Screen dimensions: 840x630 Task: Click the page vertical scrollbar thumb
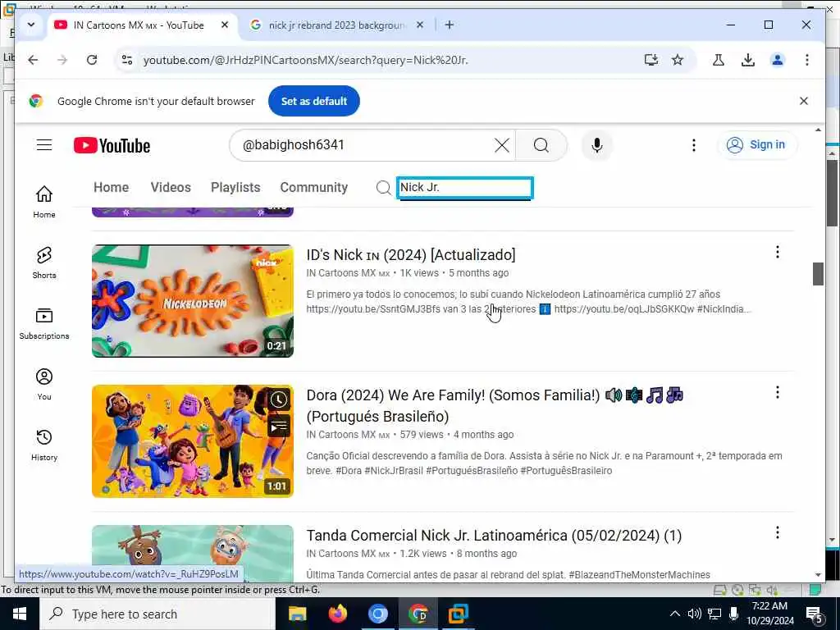coord(818,274)
